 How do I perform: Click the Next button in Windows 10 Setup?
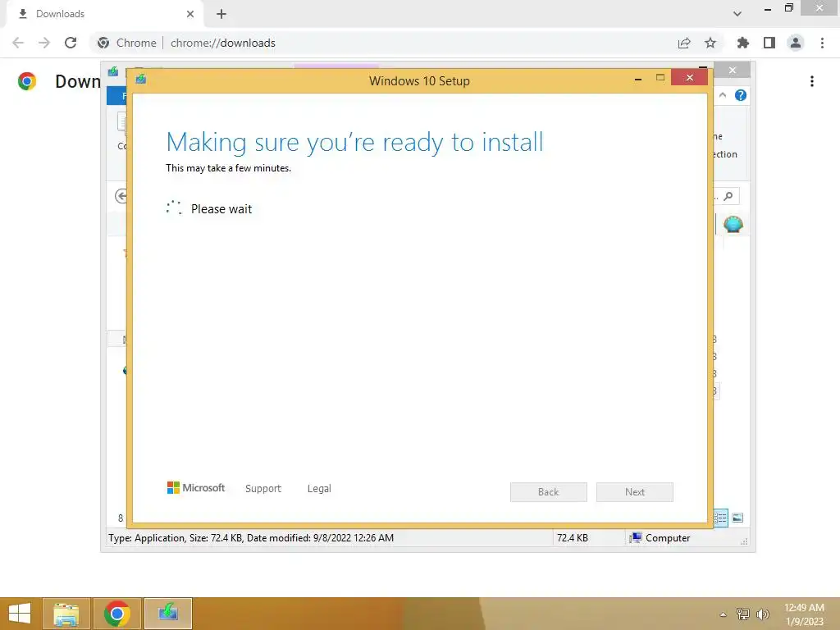[x=634, y=492]
